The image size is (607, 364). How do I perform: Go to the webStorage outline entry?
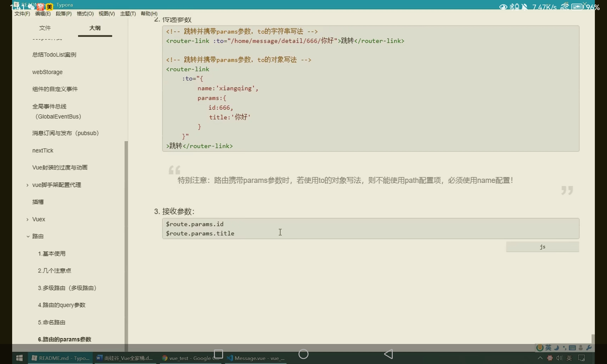[47, 72]
